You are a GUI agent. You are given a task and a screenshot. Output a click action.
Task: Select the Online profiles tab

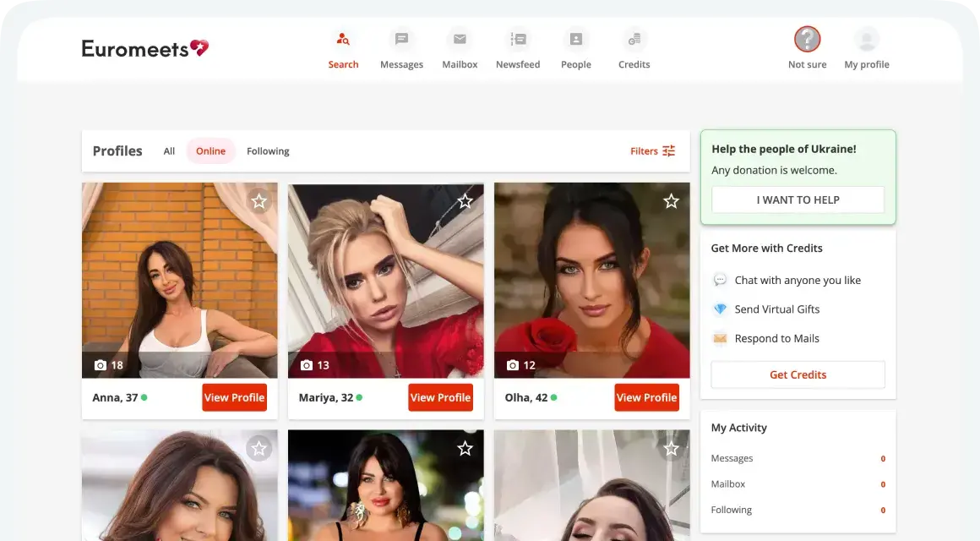[x=210, y=151]
